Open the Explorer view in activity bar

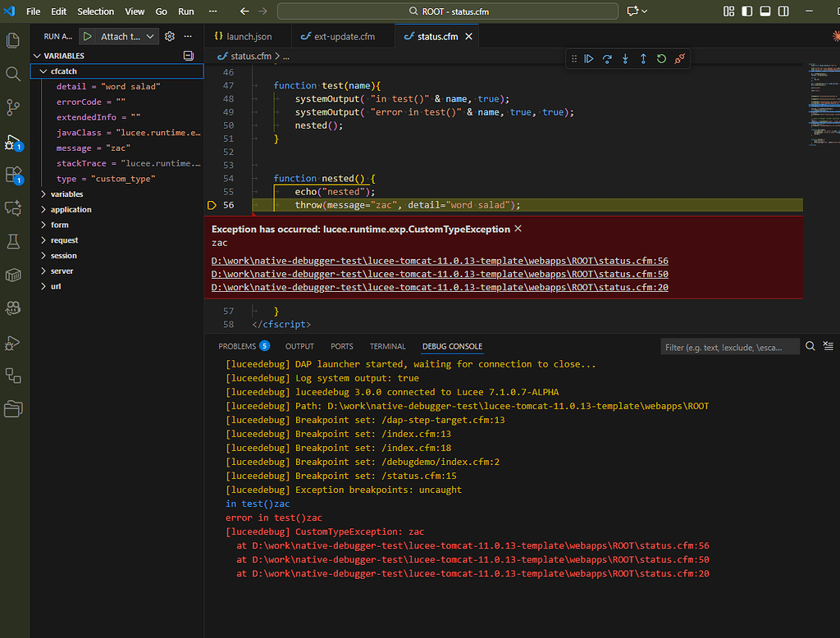coord(13,41)
